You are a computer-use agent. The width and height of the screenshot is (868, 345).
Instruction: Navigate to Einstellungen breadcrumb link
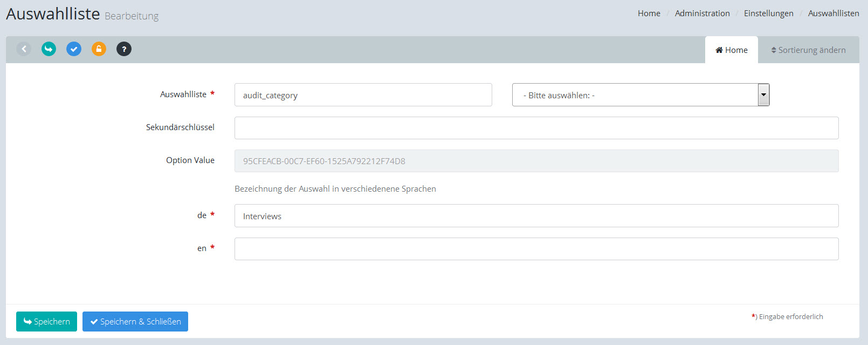pos(768,13)
